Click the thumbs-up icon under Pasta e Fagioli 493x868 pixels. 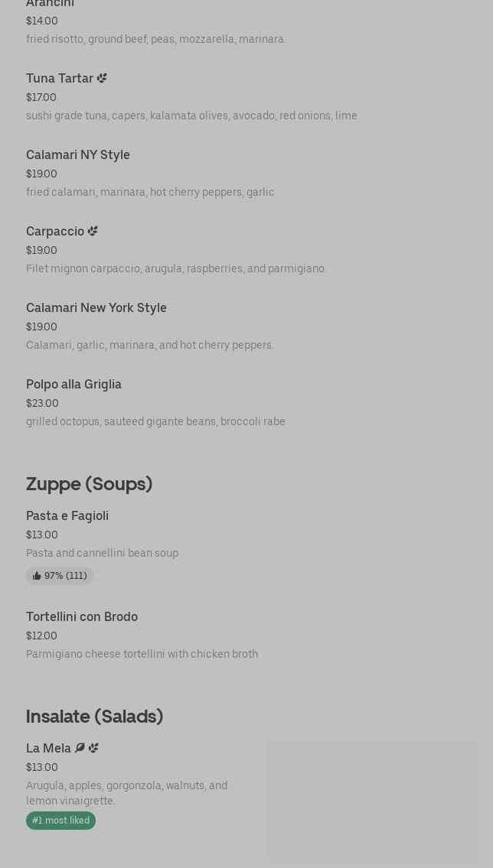[37, 576]
